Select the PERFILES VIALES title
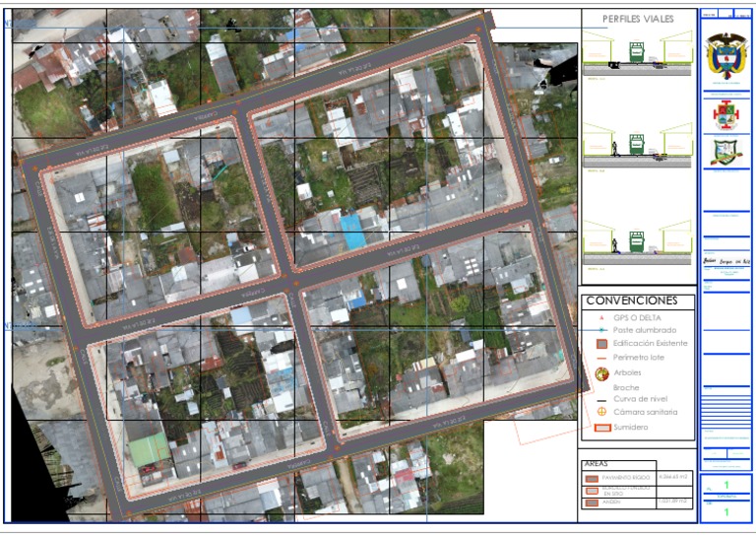756x535 pixels. [638, 19]
